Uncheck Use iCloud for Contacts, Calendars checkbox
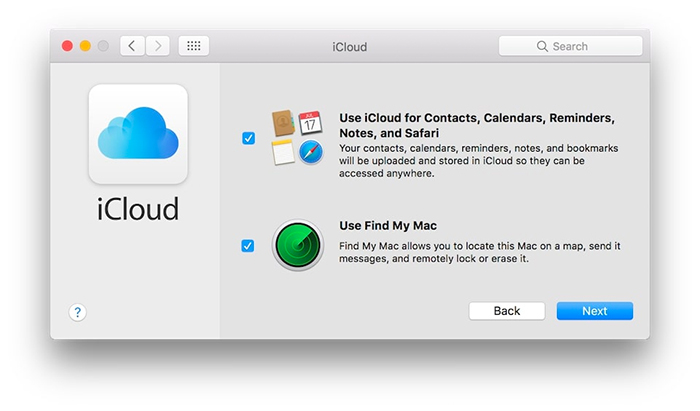 click(248, 138)
